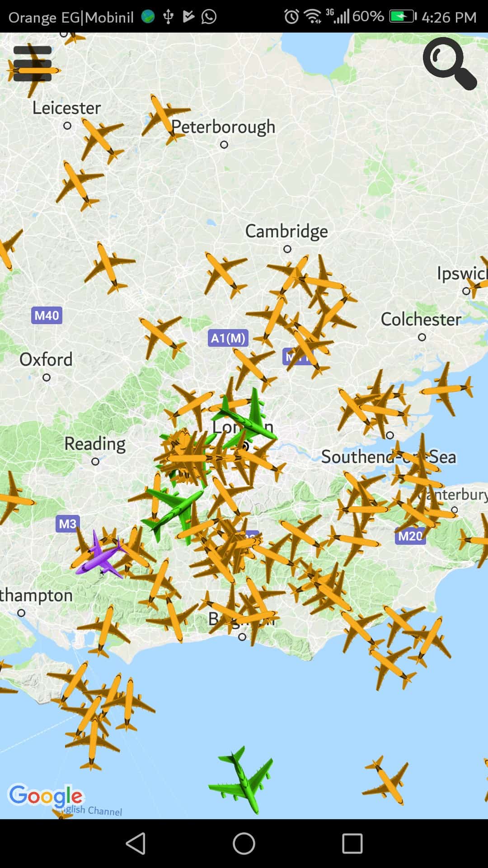Viewport: 488px width, 868px height.
Task: Tap the search magnifier icon
Action: (x=450, y=63)
